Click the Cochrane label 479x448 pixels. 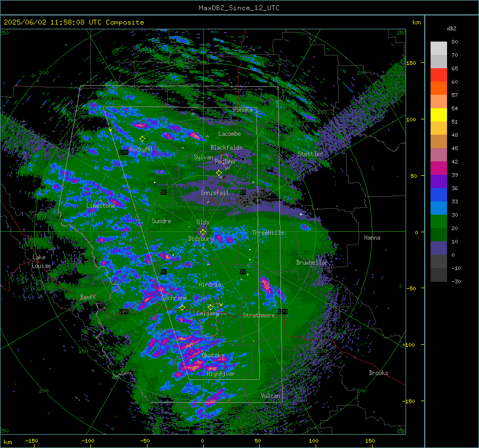pyautogui.click(x=174, y=298)
